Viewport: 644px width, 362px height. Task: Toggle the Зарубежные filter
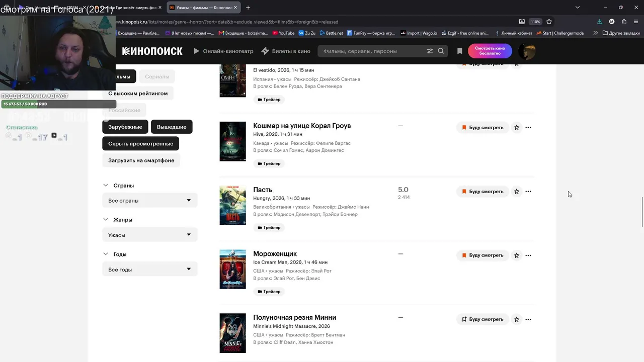[x=125, y=127]
